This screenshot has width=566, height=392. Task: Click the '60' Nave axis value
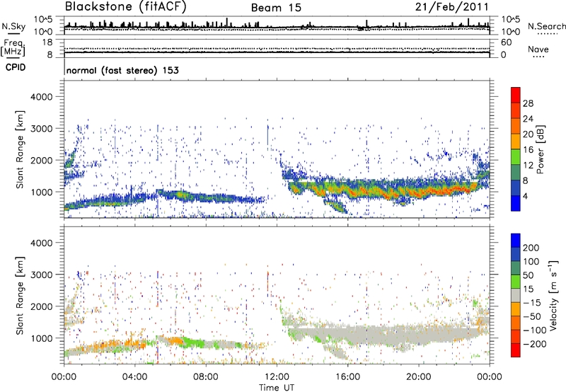click(x=506, y=42)
